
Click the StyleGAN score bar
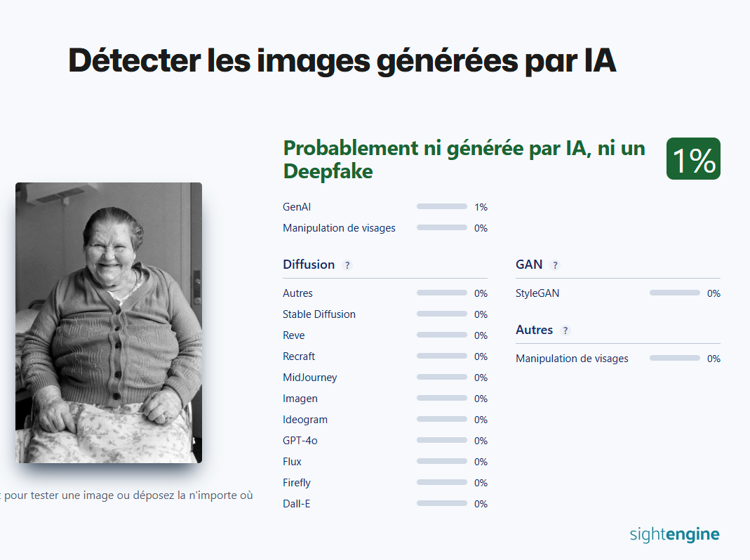click(674, 293)
